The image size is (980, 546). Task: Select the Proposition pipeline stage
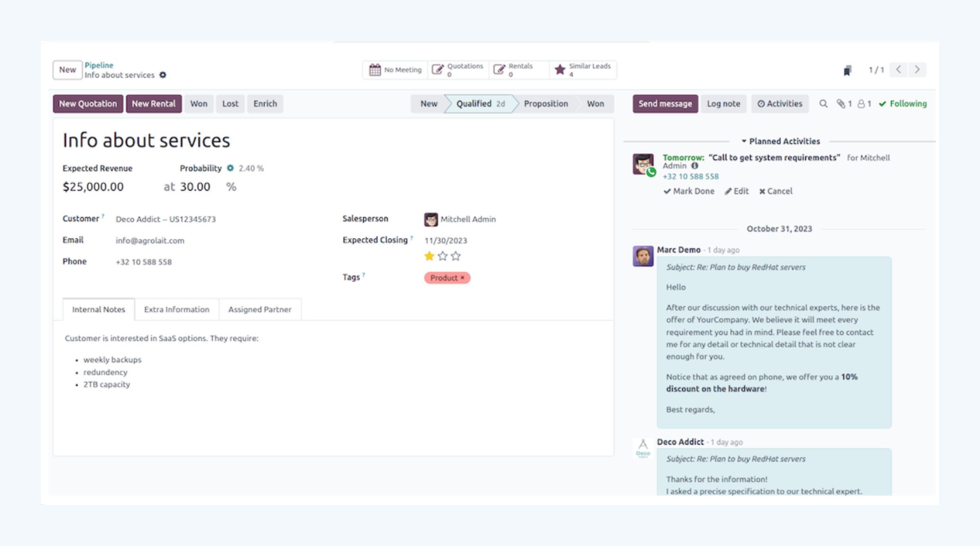pos(546,104)
